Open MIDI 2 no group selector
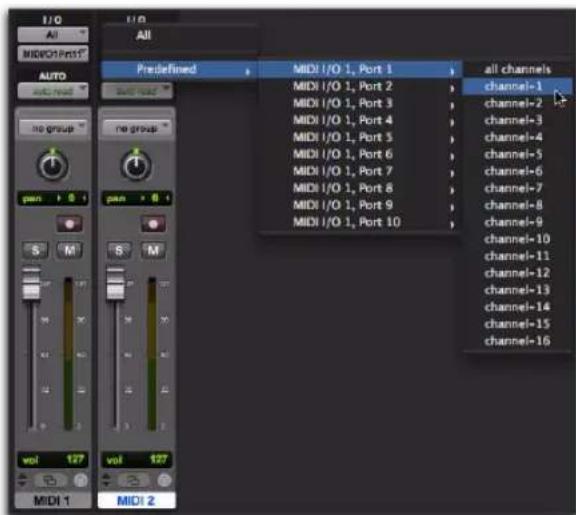The image size is (576, 515). [x=137, y=128]
